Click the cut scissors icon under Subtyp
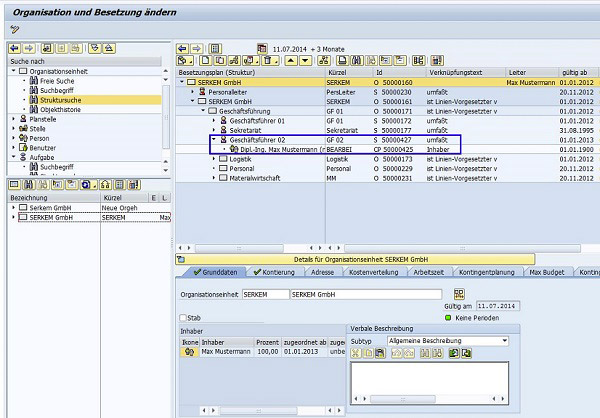This screenshot has width=600, height=418. click(357, 353)
